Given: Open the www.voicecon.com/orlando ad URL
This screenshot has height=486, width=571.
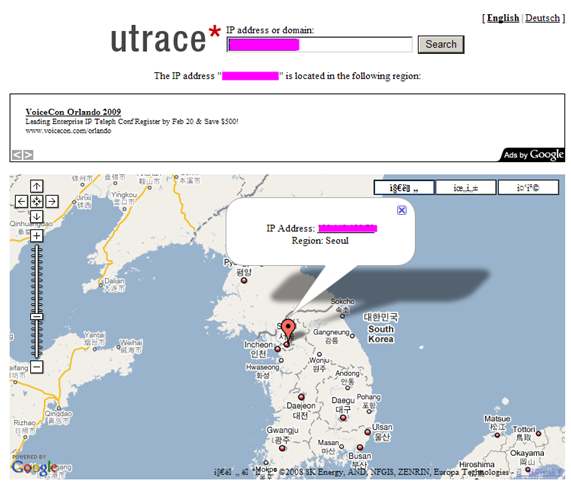Looking at the screenshot, I should click(x=68, y=131).
